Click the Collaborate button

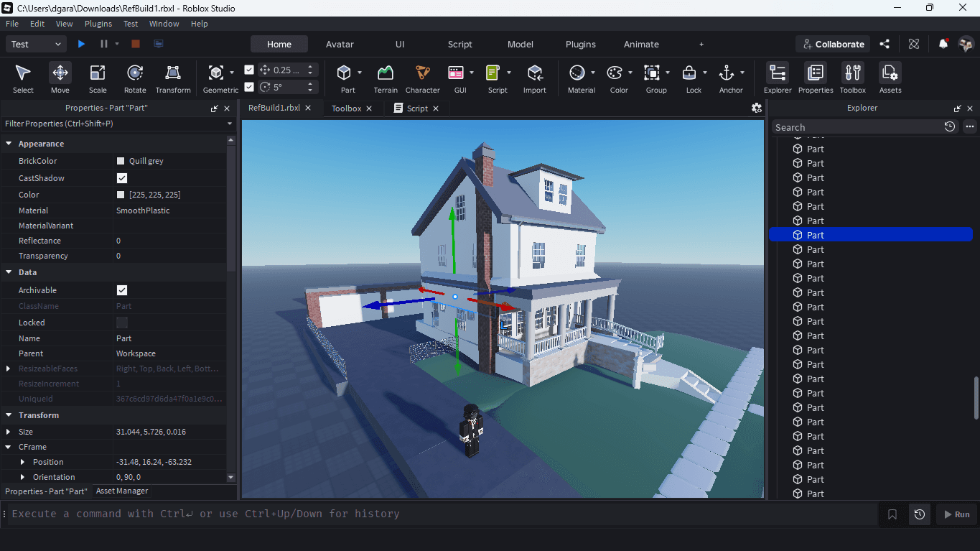(x=833, y=44)
